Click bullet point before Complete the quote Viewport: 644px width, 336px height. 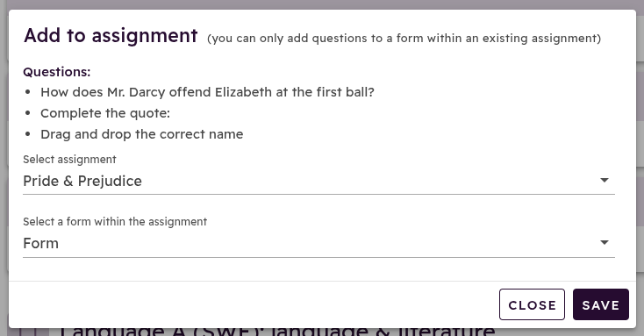coord(27,113)
